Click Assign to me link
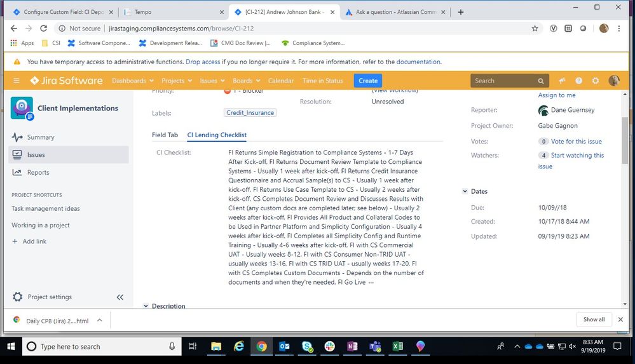 tap(556, 95)
